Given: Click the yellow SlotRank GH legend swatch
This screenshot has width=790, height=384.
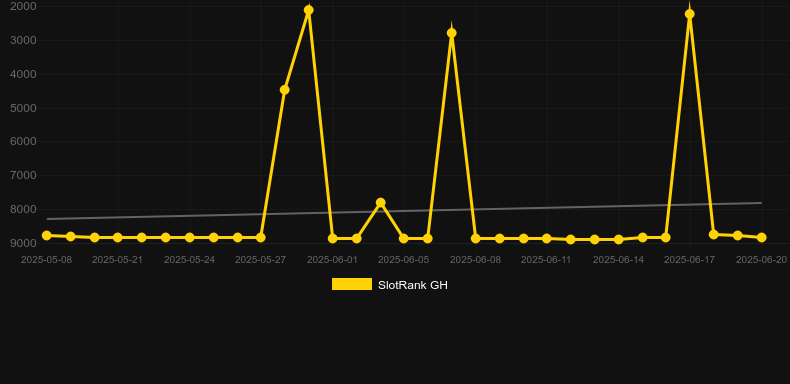Looking at the screenshot, I should [352, 284].
